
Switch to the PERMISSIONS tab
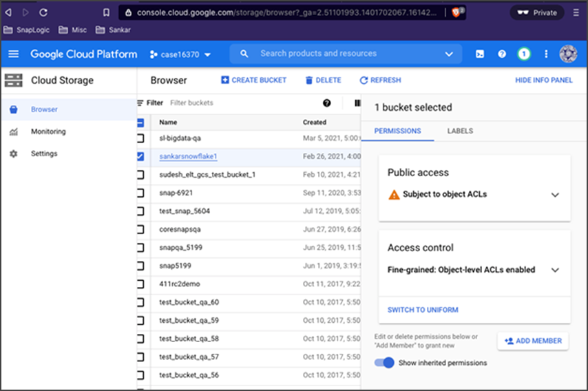click(x=397, y=131)
